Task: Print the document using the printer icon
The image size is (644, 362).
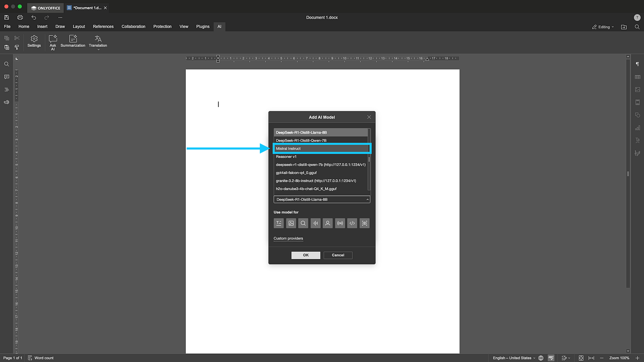Action: coord(20,17)
